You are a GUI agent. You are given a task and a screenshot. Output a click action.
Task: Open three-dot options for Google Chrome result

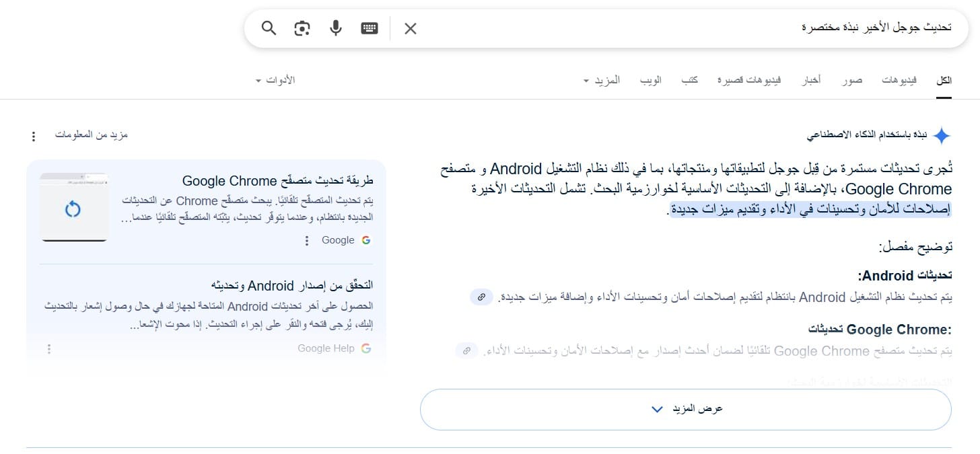(x=307, y=240)
